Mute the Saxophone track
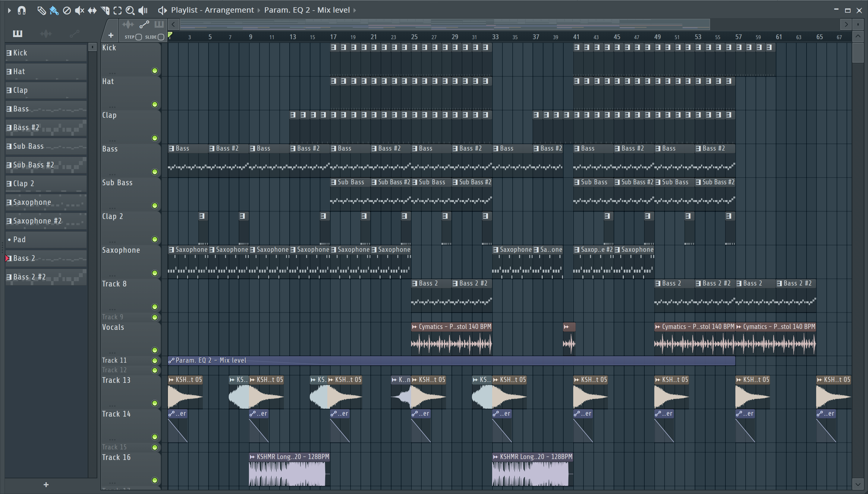Viewport: 868px width, 494px height. tap(154, 273)
